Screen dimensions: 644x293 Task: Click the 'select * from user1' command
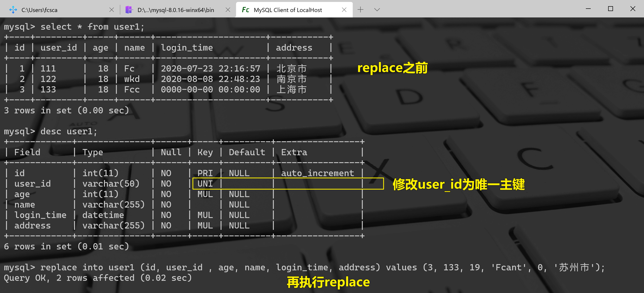pos(92,27)
